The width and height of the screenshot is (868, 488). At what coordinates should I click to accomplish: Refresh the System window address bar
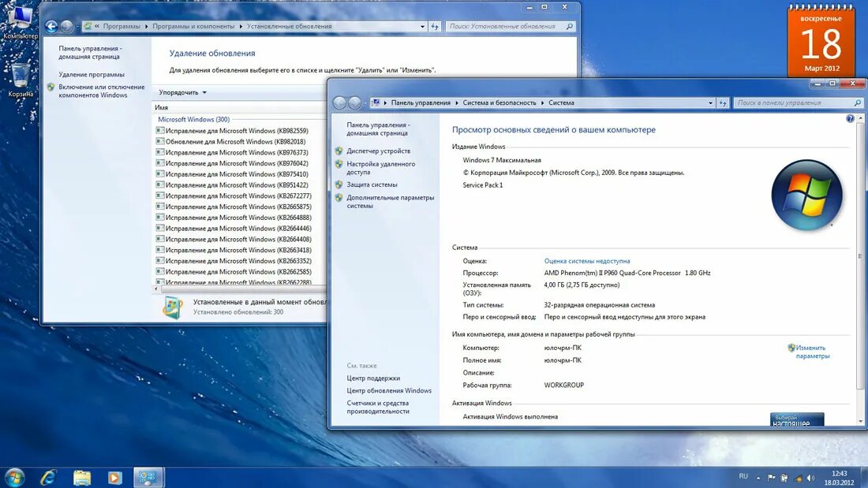click(x=723, y=103)
